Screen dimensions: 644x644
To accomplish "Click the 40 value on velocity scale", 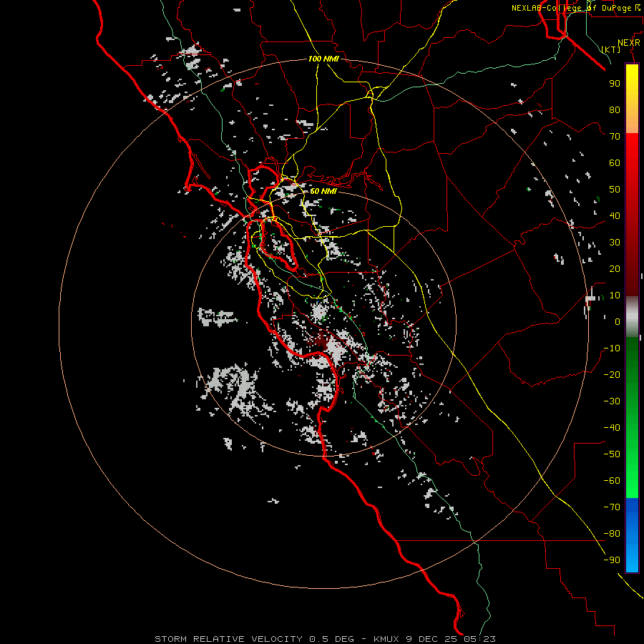I will (615, 215).
